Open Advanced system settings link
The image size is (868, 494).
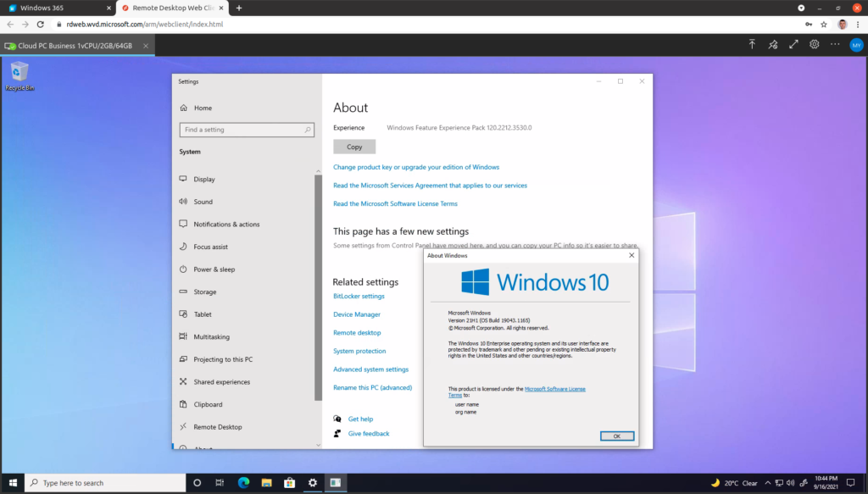371,369
